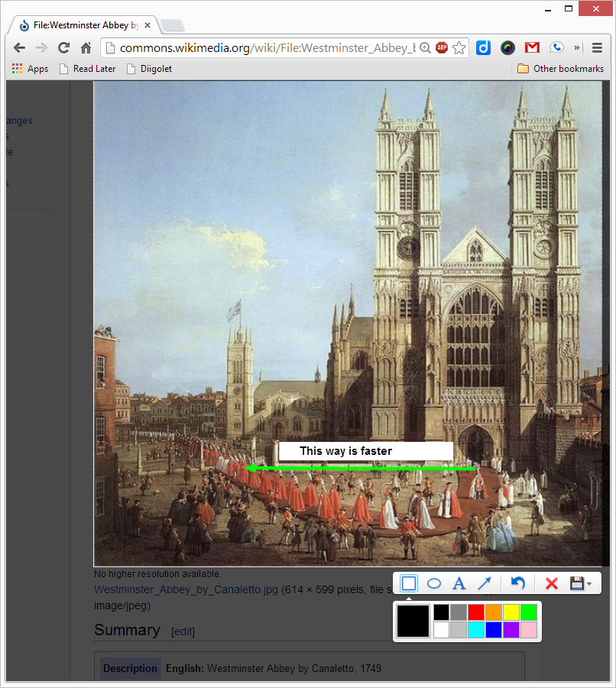Open the Apps bookmark shortcut
The image size is (616, 688).
point(30,69)
